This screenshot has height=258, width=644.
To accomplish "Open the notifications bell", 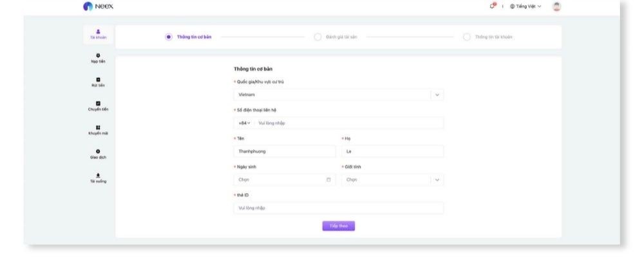I will point(493,7).
